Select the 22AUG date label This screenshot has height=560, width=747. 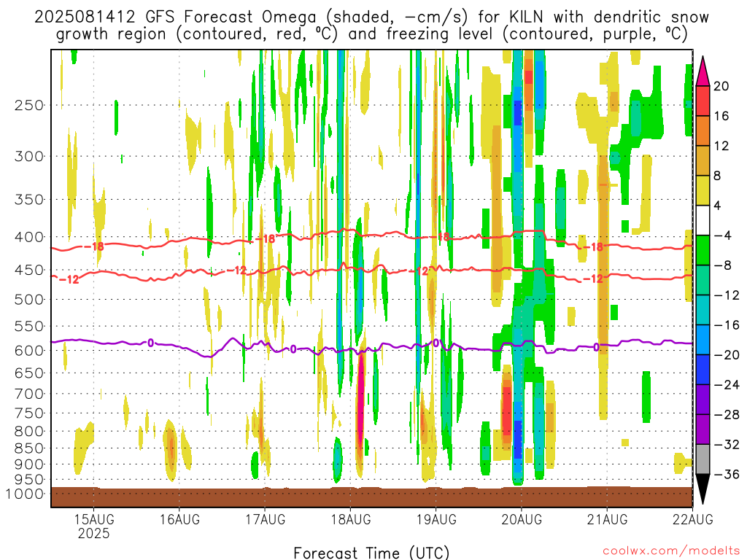(693, 519)
